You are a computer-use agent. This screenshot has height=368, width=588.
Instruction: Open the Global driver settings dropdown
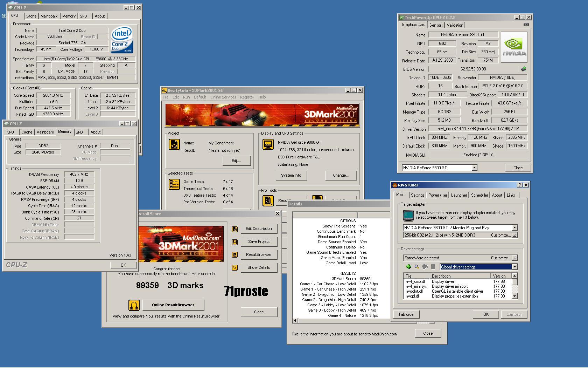click(514, 267)
